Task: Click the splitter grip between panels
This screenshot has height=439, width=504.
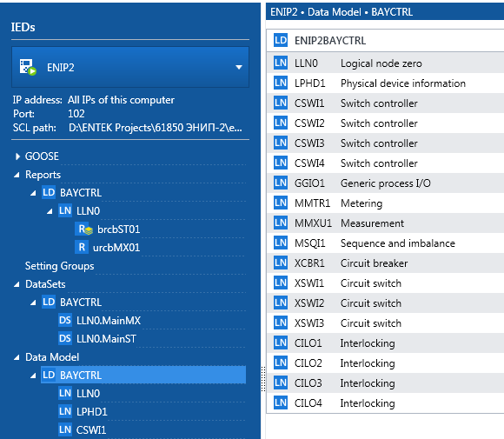Action: (x=263, y=379)
